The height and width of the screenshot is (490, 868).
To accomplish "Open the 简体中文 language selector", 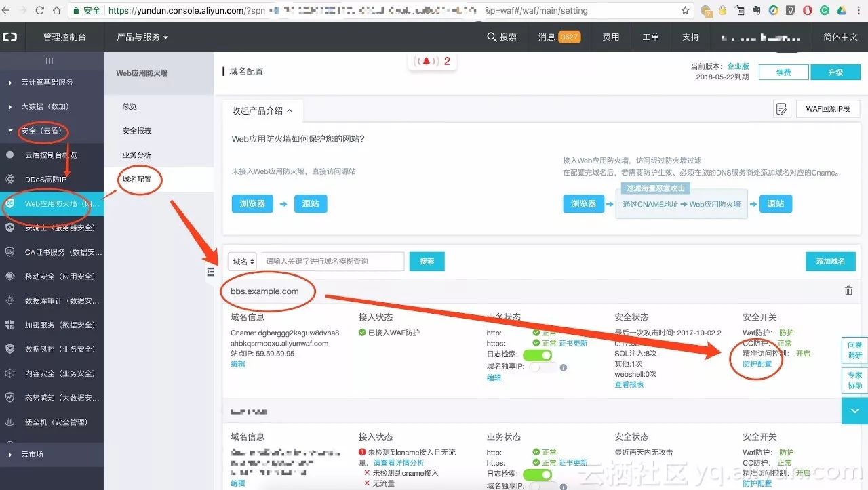I will (x=840, y=37).
